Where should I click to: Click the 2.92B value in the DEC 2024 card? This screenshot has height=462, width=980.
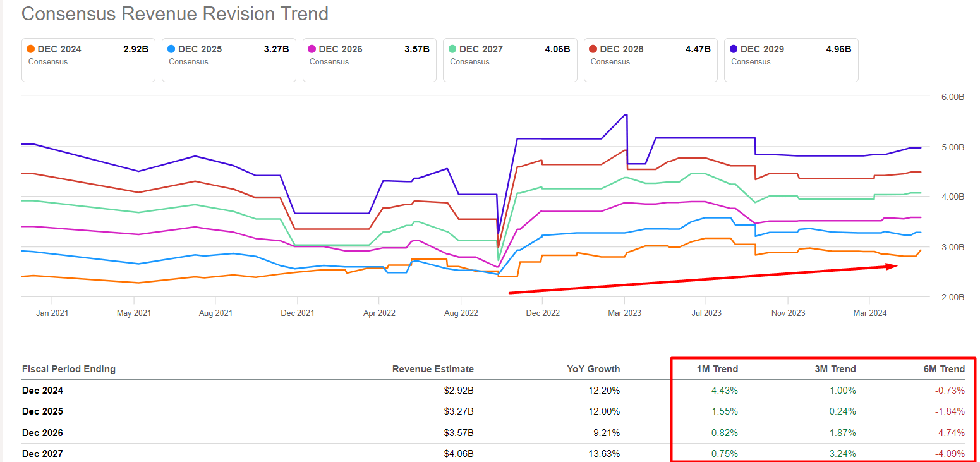tap(136, 49)
